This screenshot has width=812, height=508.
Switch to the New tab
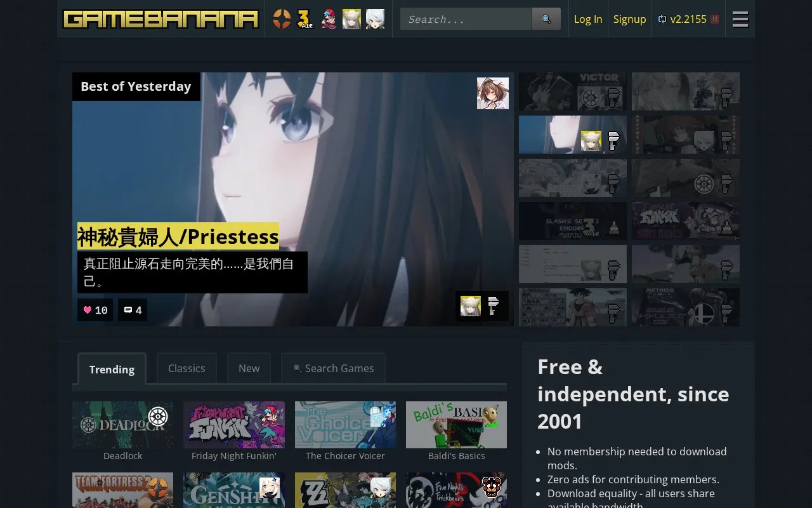click(x=249, y=368)
